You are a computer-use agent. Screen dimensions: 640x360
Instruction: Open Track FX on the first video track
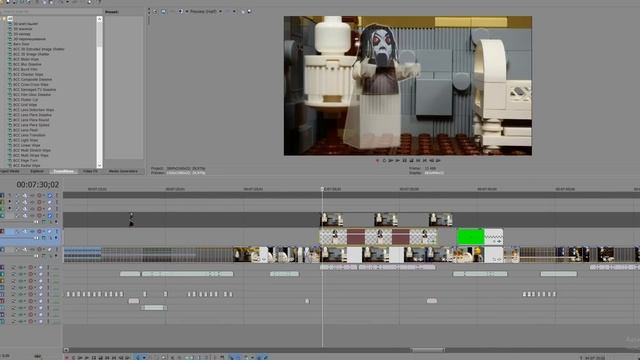[x=32, y=195]
